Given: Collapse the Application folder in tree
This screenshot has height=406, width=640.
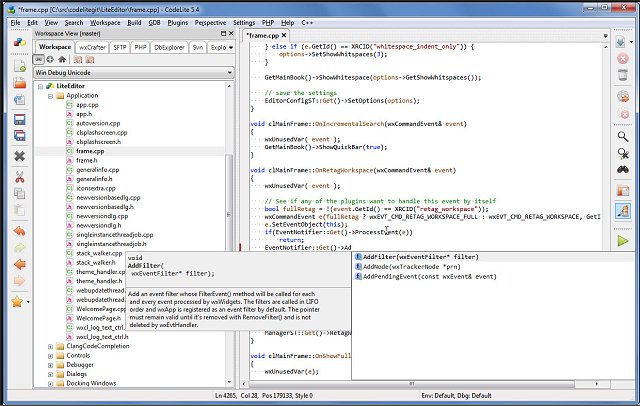Looking at the screenshot, I should (50, 96).
